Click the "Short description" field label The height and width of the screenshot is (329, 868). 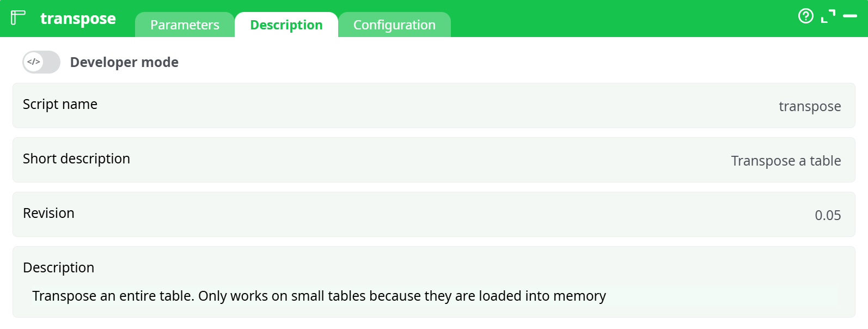coord(76,159)
